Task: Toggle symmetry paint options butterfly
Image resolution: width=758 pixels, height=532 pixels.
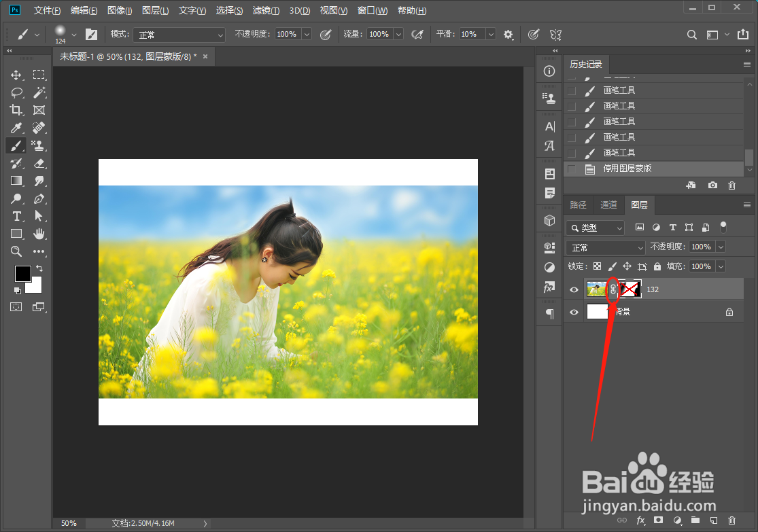Action: [x=555, y=34]
